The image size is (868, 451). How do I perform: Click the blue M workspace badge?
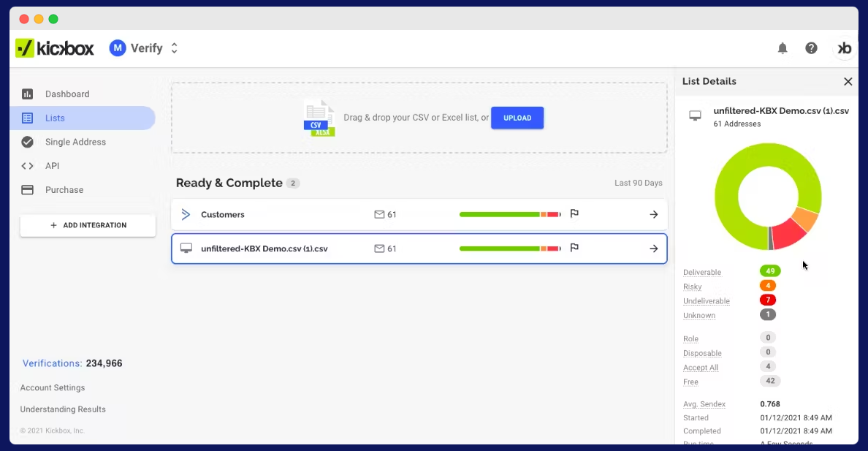[x=118, y=48]
